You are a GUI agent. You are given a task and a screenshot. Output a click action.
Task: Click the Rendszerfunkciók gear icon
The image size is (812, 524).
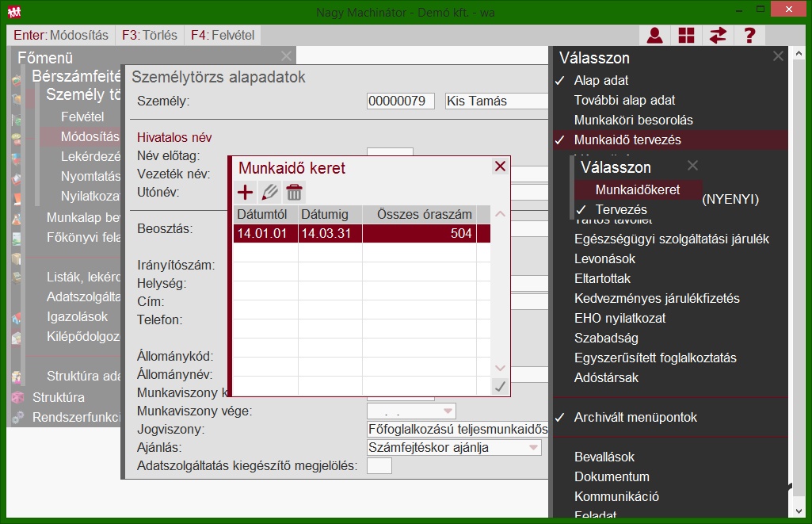17,417
